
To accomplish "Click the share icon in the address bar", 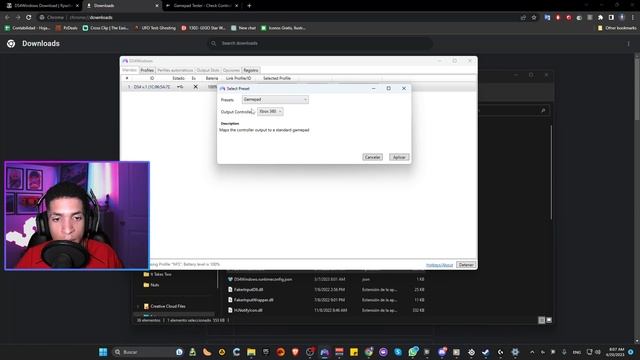I will coord(523,18).
